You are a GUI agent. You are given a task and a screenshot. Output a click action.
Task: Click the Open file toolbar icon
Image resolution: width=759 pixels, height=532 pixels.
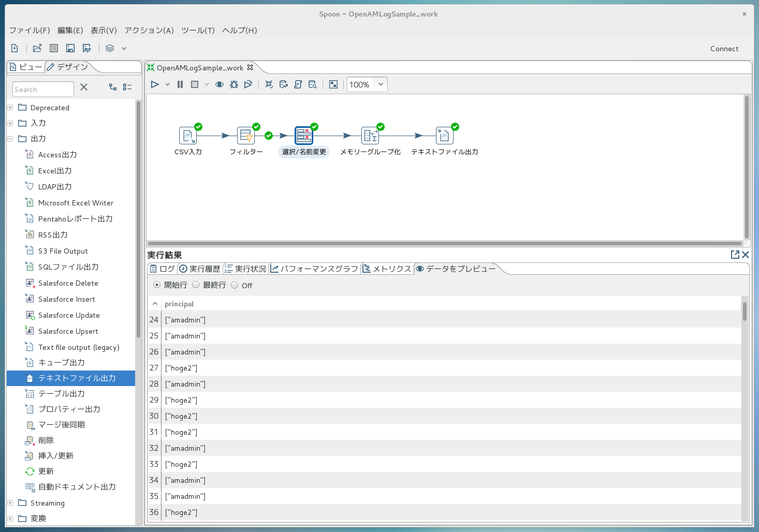coord(37,48)
